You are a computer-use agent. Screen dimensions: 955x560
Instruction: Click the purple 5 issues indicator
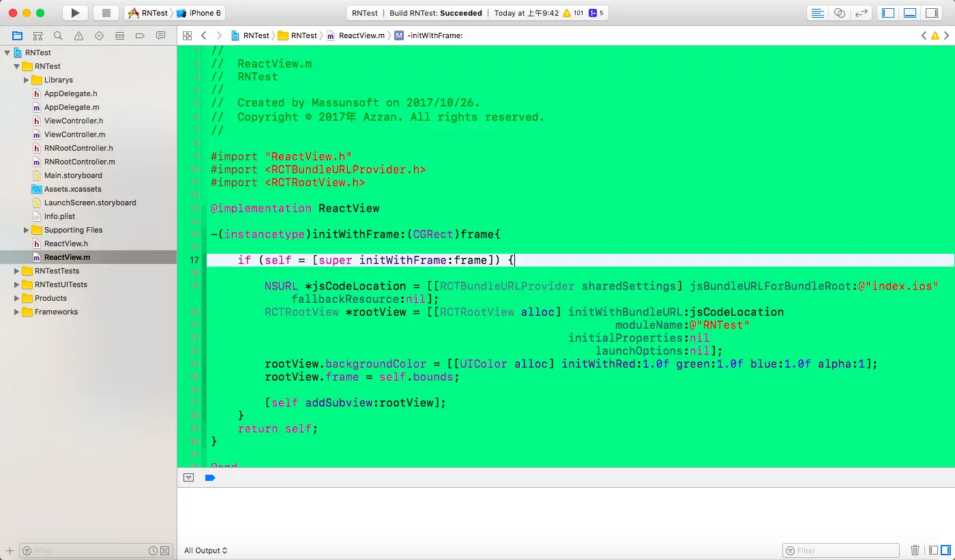coord(596,13)
